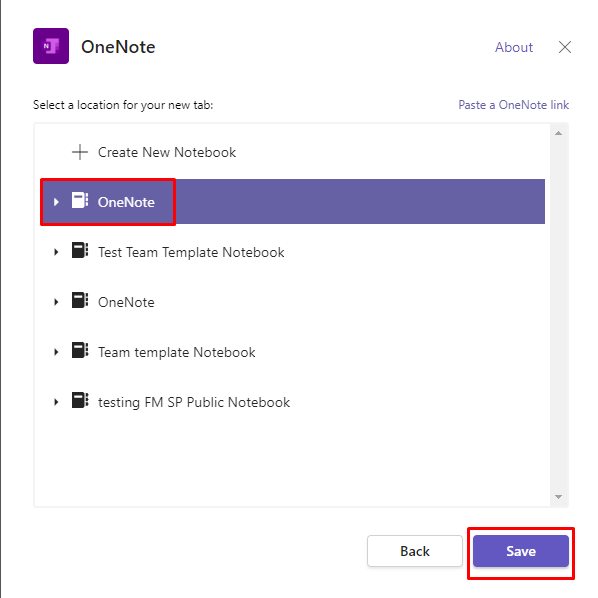Image resolution: width=598 pixels, height=598 pixels.
Task: Expand testing FM SP Public Notebook
Action: [56, 402]
